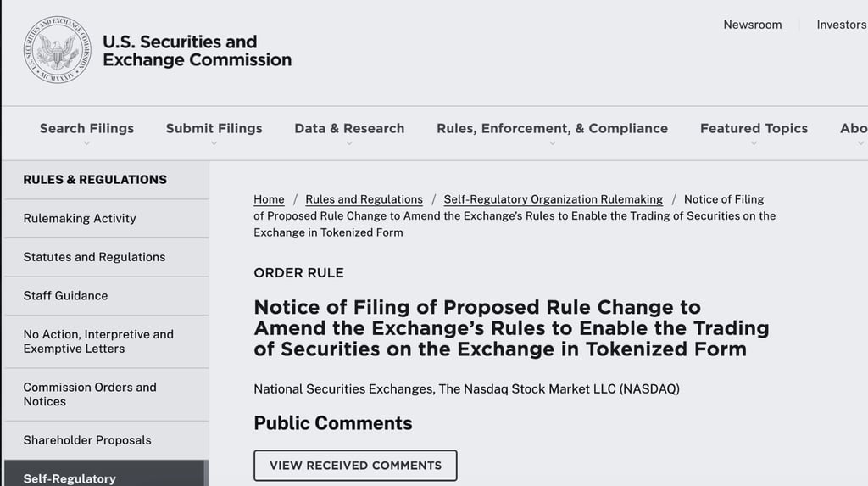This screenshot has width=868, height=486.
Task: Select the highlighted Self-Regulatory sidebar item
Action: [x=70, y=478]
